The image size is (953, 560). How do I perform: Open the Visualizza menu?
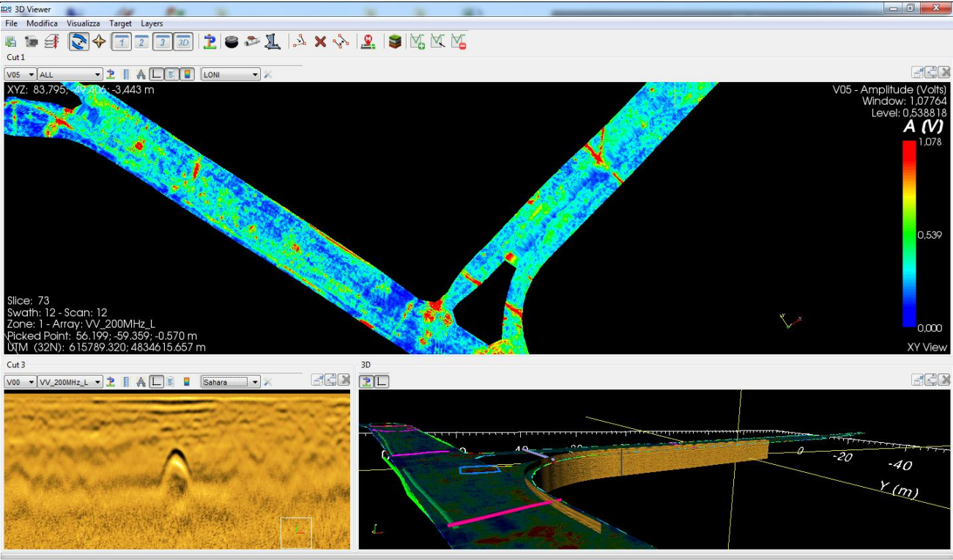click(84, 23)
